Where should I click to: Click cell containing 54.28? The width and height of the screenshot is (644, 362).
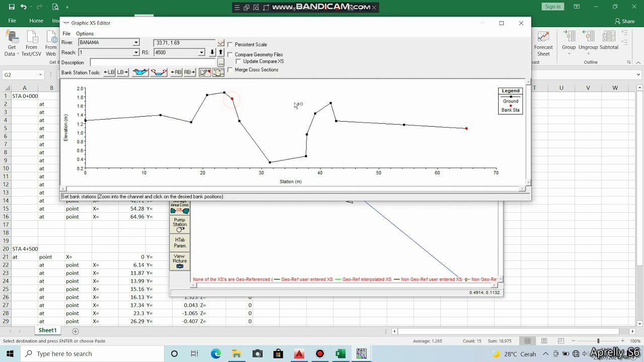click(132, 209)
